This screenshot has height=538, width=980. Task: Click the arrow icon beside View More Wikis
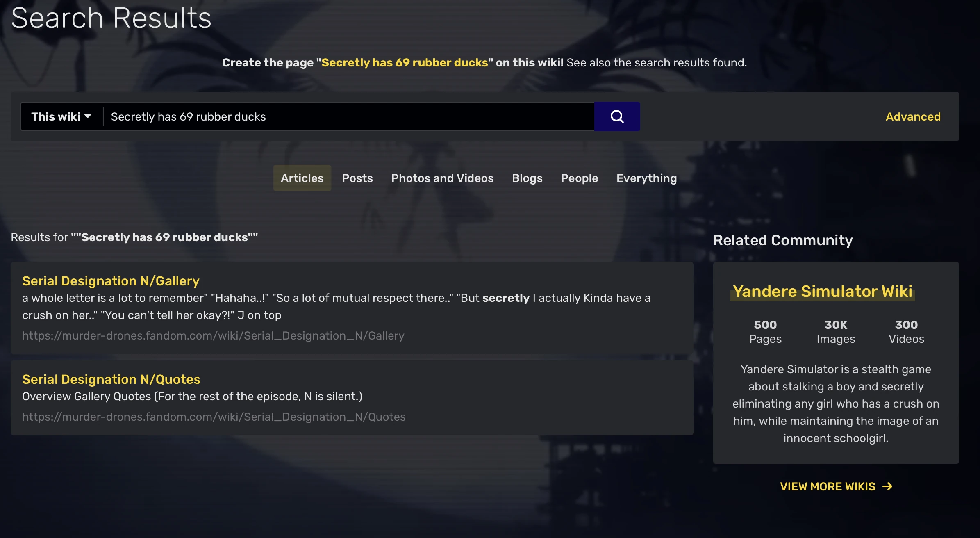point(887,486)
